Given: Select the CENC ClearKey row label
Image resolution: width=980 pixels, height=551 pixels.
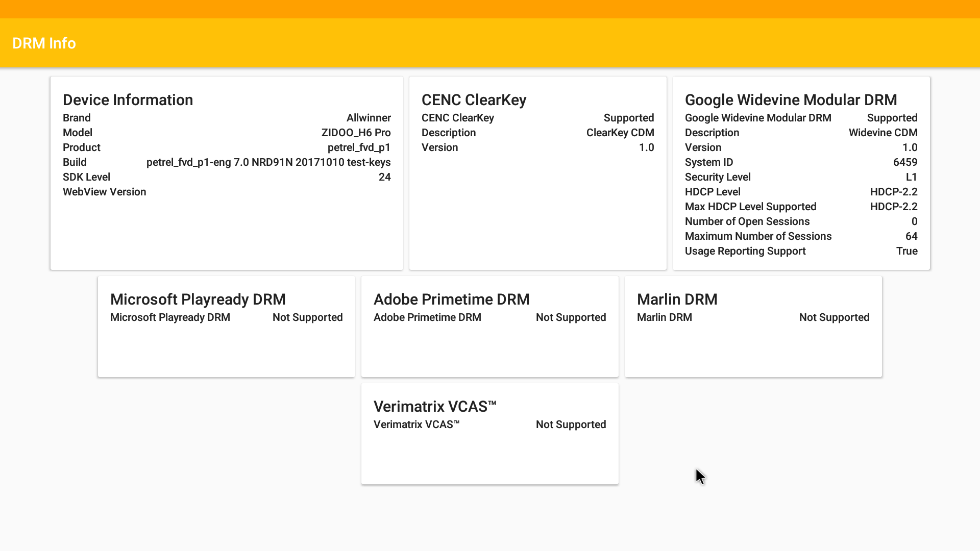Looking at the screenshot, I should pos(458,118).
